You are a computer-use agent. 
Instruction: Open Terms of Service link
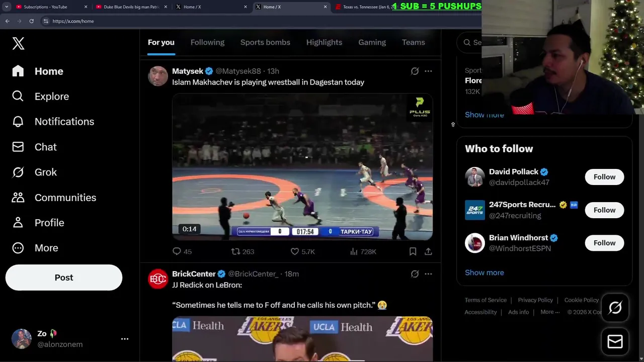click(x=486, y=300)
